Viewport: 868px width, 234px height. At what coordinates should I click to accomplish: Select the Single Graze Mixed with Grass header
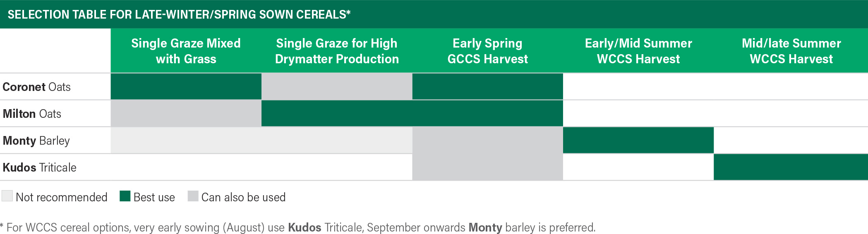pyautogui.click(x=186, y=51)
